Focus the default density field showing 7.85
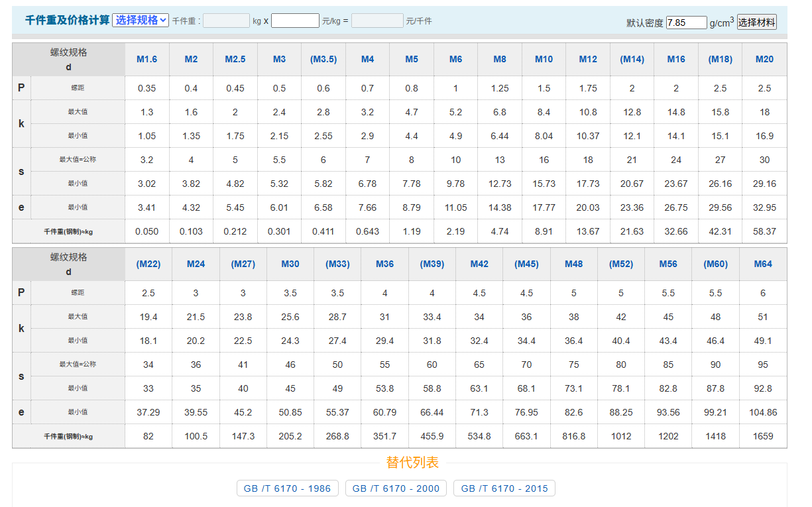The height and width of the screenshot is (507, 812). coord(686,23)
